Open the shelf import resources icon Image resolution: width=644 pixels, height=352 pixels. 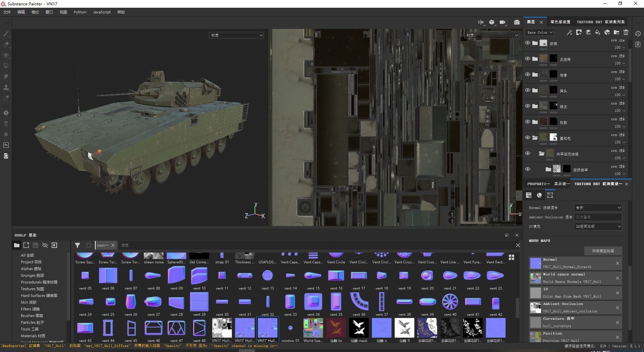point(54,245)
